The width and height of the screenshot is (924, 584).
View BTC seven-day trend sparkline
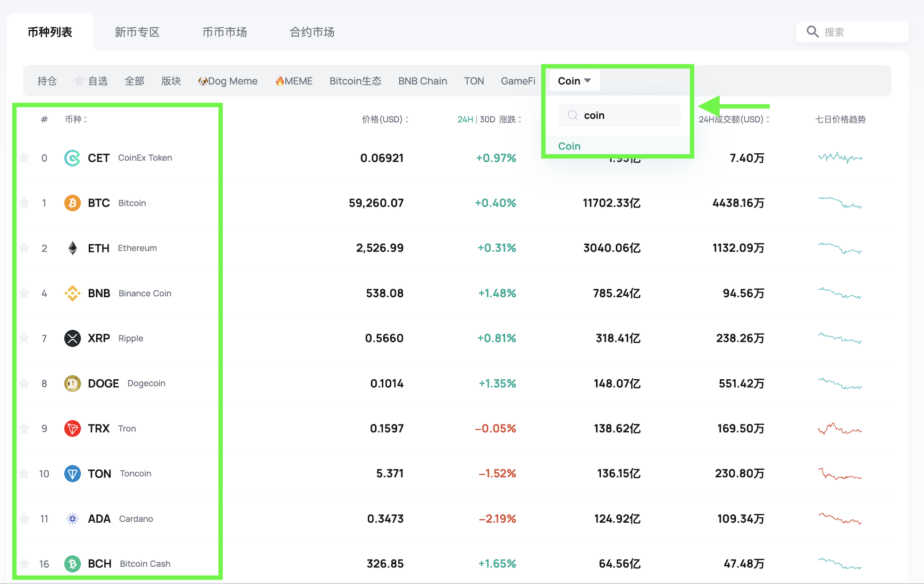(x=840, y=203)
